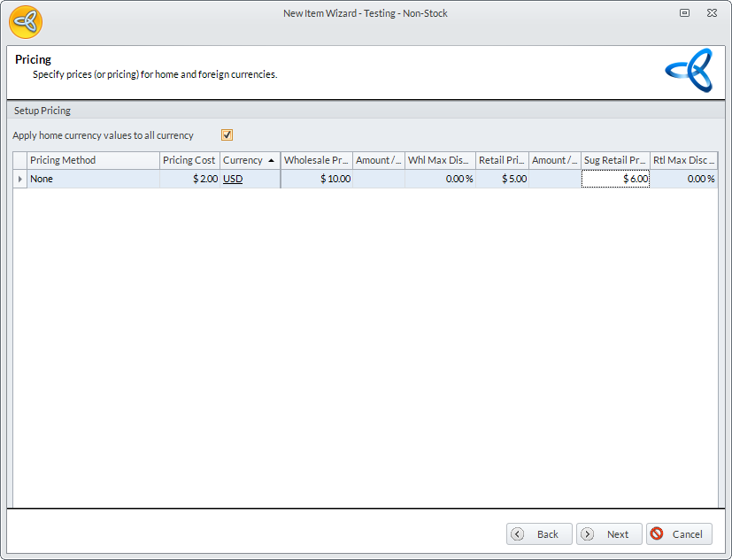Click the Pricing Method column header
Screen dimensions: 732x560
point(93,160)
